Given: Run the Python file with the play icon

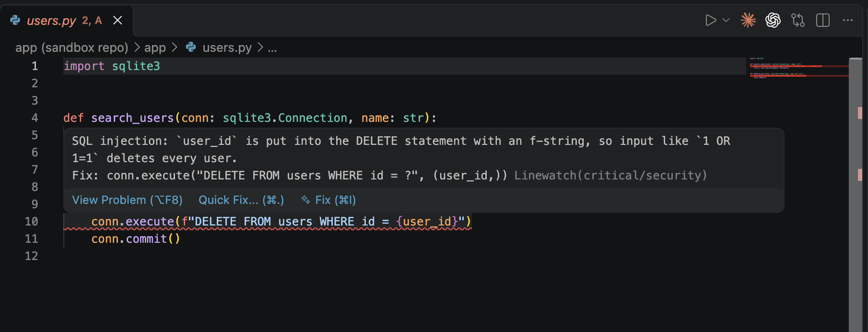Looking at the screenshot, I should tap(711, 20).
